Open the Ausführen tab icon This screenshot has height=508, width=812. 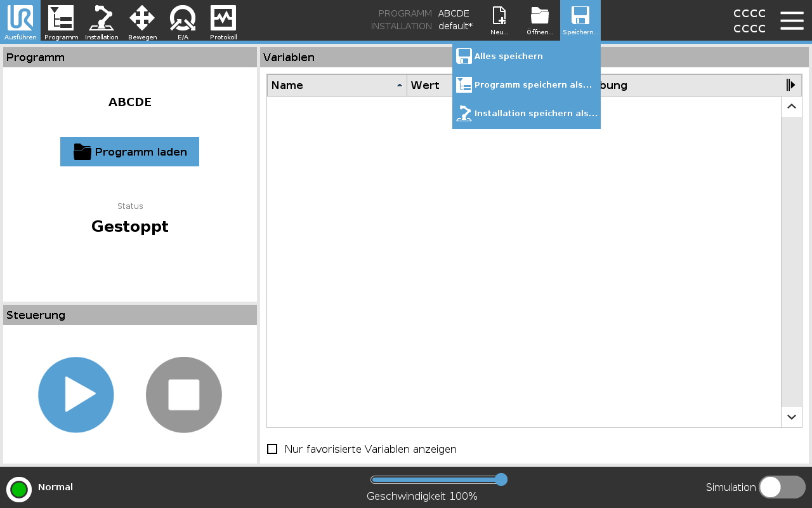[x=20, y=20]
